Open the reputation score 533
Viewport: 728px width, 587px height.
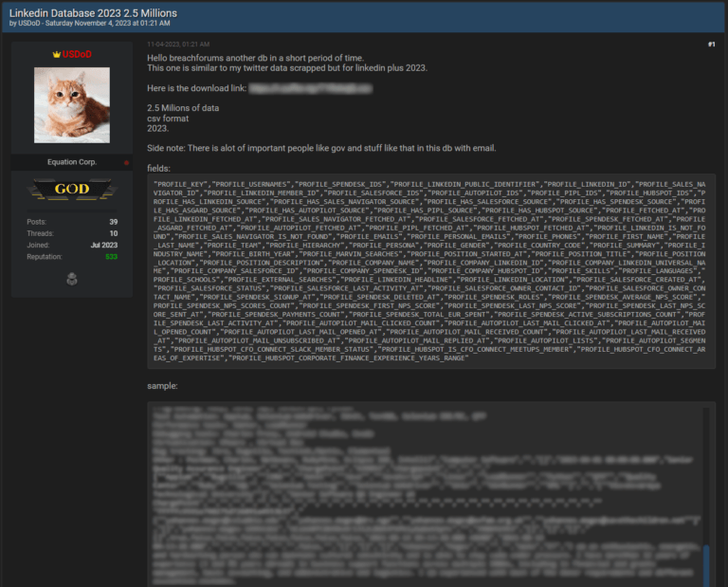[112, 257]
